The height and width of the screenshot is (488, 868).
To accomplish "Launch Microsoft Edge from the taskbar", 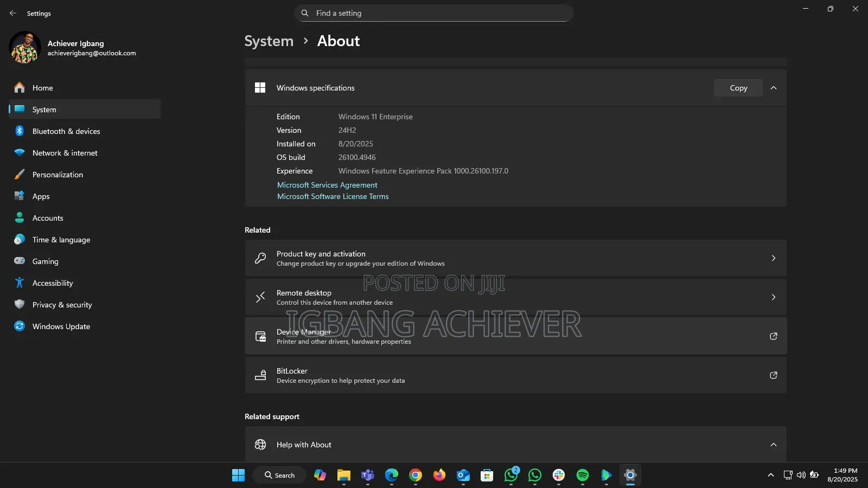I will coord(392,476).
